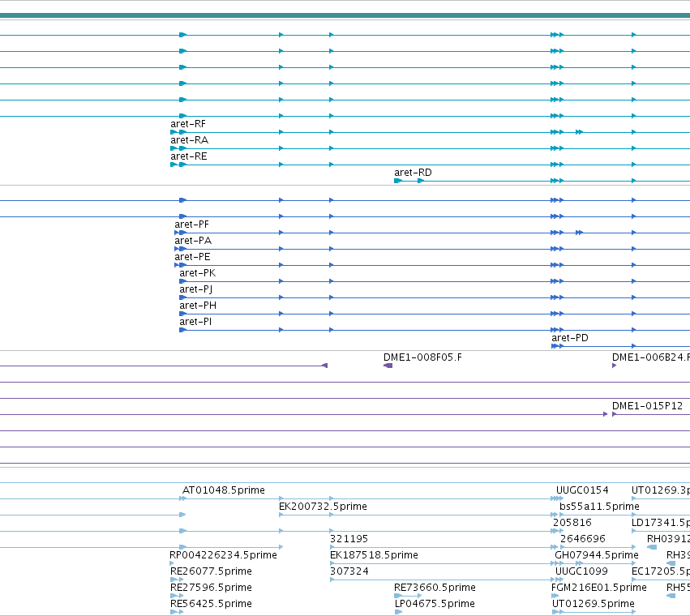Viewport: 690px width, 616px height.
Task: Click the aret-PK first exon arrow glyph
Action: pos(182,281)
